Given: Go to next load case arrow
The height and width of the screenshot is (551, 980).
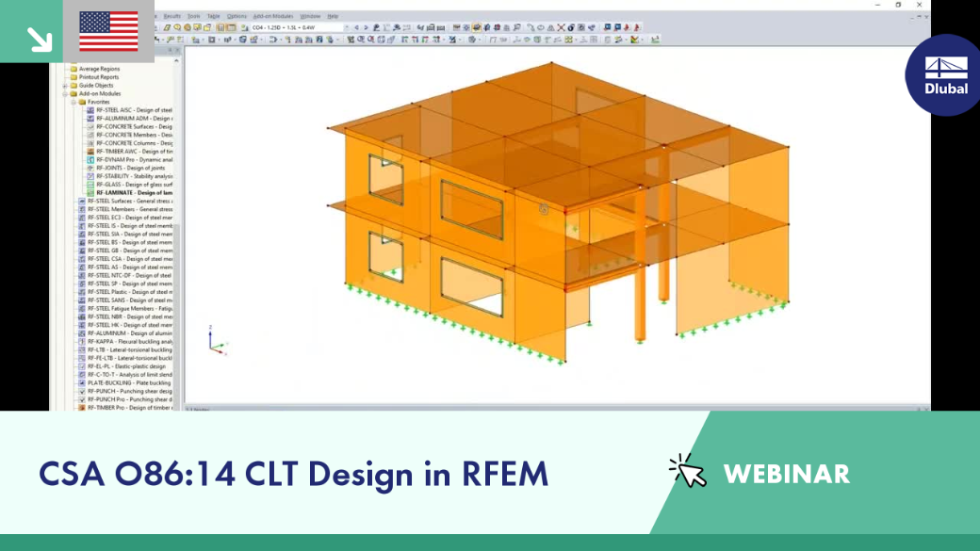Looking at the screenshot, I should [x=366, y=27].
